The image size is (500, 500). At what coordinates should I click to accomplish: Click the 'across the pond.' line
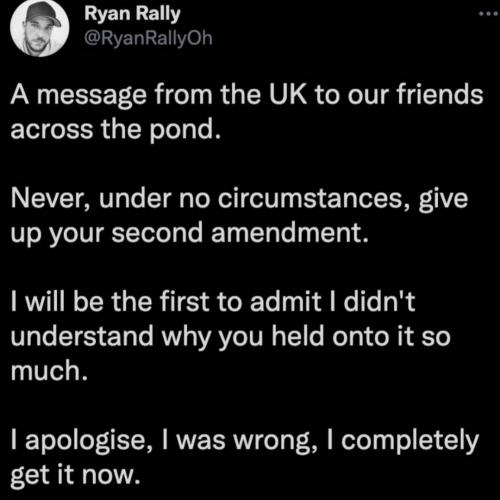[x=116, y=130]
